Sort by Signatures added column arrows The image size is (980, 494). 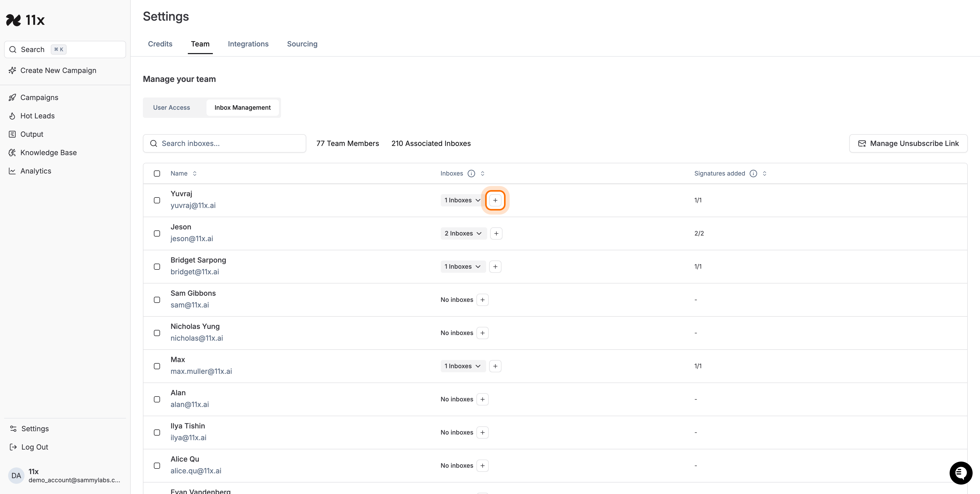tap(764, 174)
